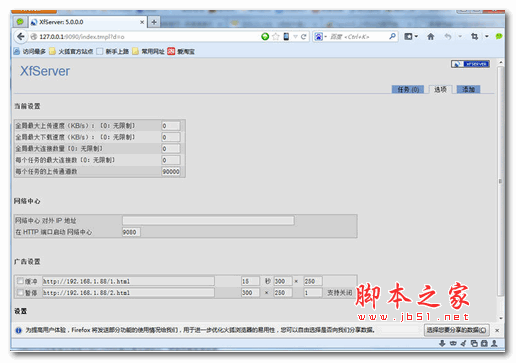The width and height of the screenshot is (516, 363).
Task: Expand the screenshot tool dropdown arrow
Action: click(487, 36)
